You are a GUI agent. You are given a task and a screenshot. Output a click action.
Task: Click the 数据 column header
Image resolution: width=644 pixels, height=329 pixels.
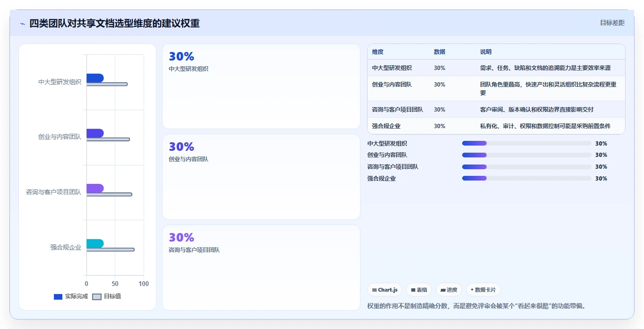[439, 52]
